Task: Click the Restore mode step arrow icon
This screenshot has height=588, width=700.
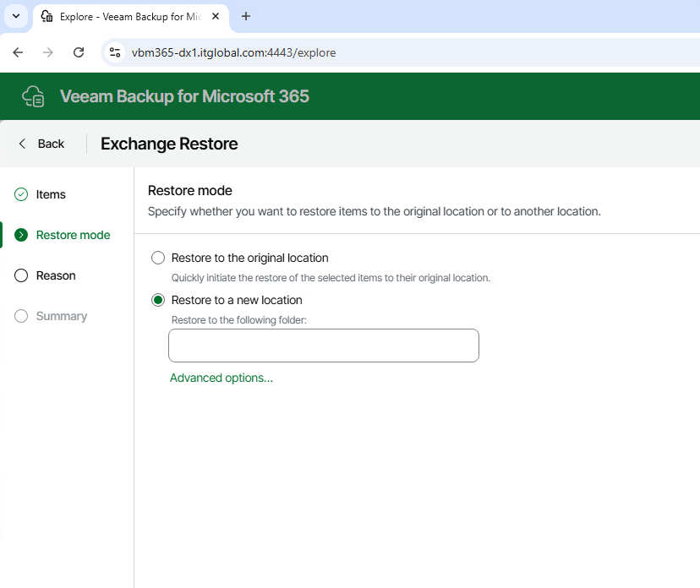Action: 21,235
